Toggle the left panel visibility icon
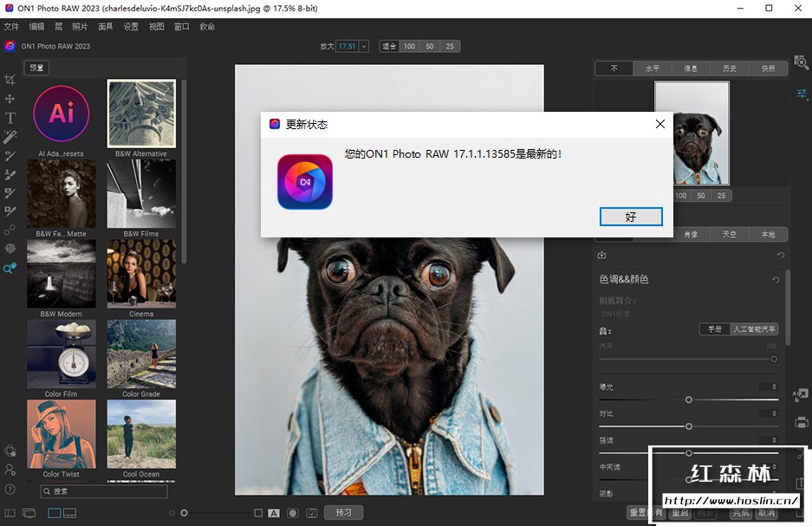This screenshot has height=526, width=812. 10,513
